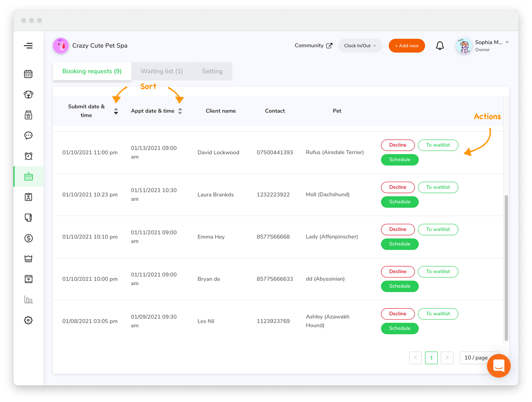The image size is (532, 402).
Task: Open the chat bubble messages icon
Action: pos(28,136)
